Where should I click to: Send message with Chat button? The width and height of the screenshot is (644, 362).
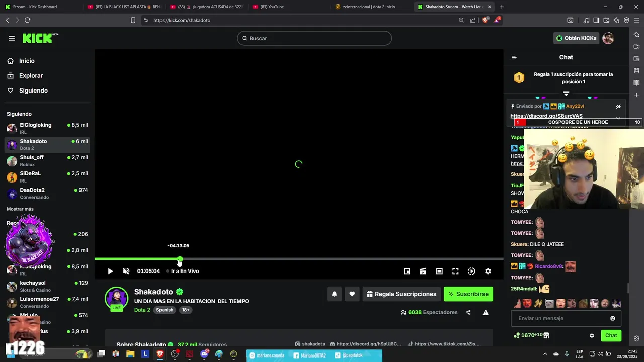click(611, 335)
